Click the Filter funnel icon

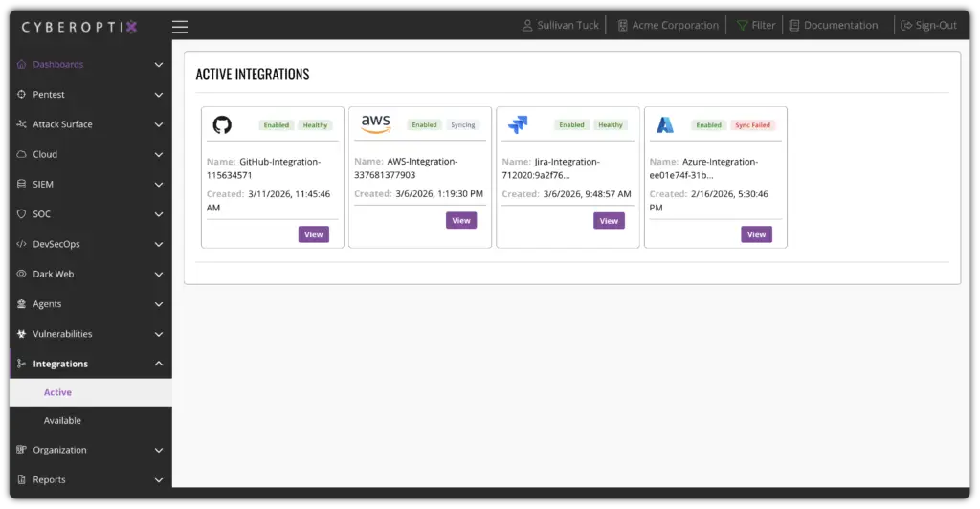742,26
